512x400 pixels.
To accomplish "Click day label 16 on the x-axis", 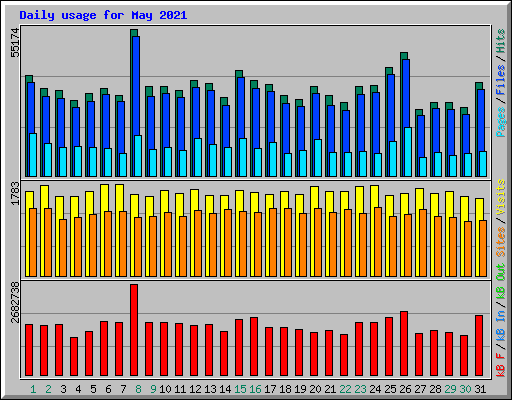I will click(x=255, y=389).
